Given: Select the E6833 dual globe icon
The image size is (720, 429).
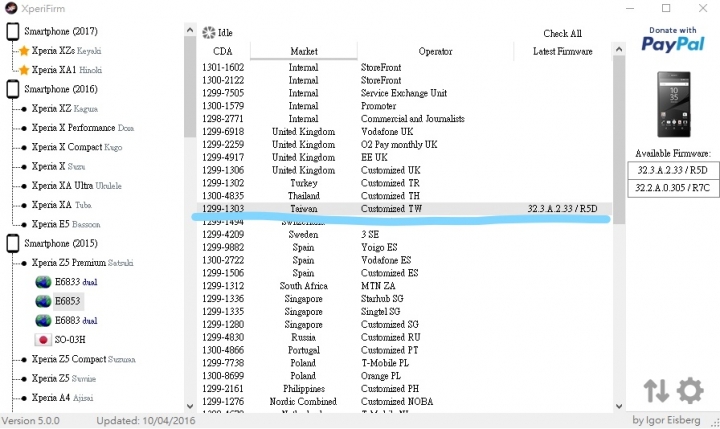Looking at the screenshot, I should click(x=43, y=281).
